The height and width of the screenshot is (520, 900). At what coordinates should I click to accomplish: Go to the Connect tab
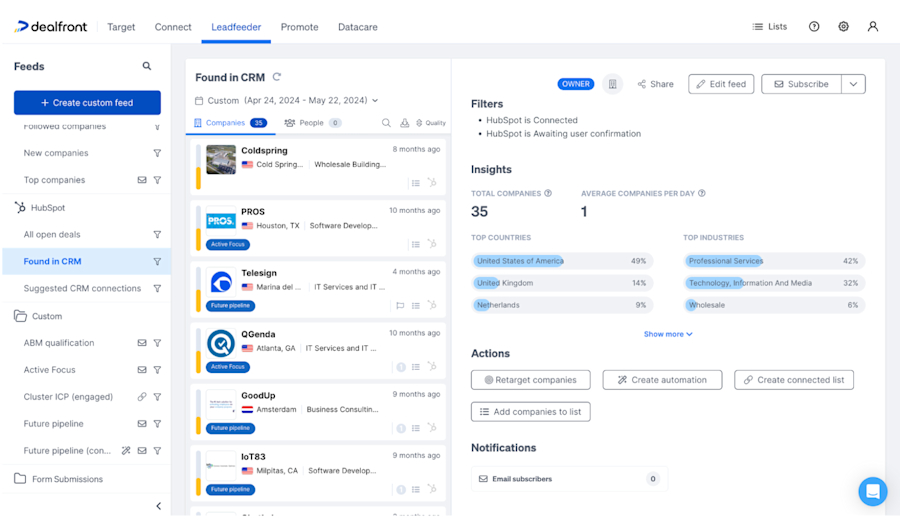click(x=173, y=27)
